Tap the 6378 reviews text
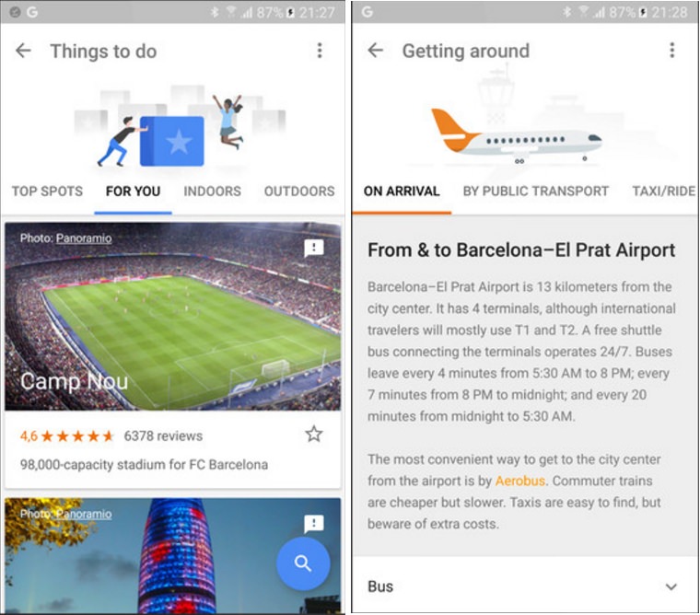Image resolution: width=700 pixels, height=615 pixels. point(163,436)
